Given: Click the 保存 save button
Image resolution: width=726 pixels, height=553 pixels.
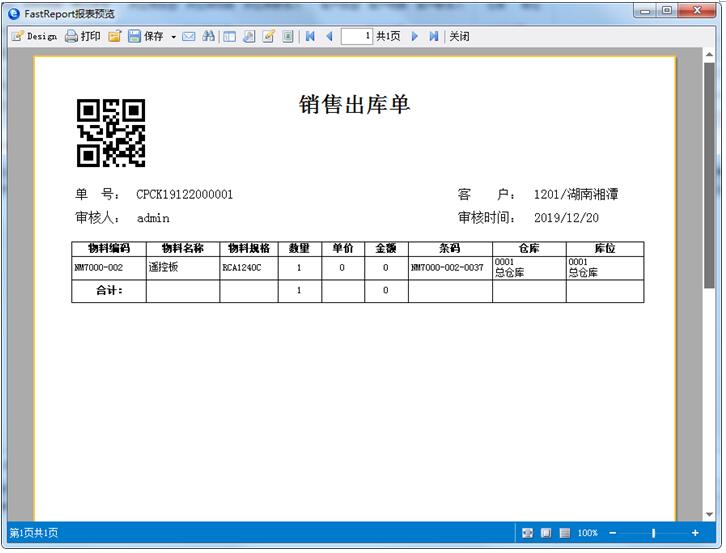Looking at the screenshot, I should 146,36.
